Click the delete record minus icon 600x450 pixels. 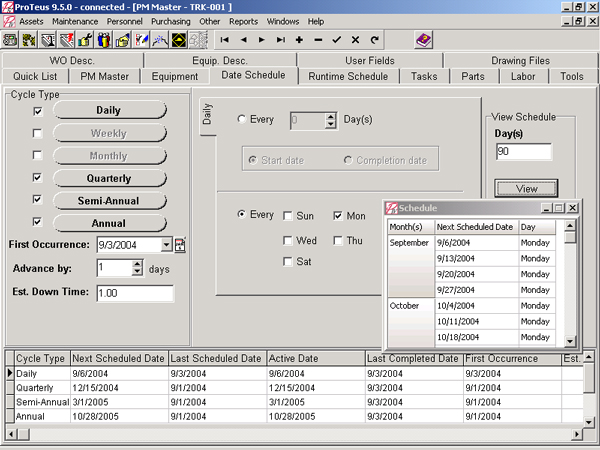(x=318, y=40)
